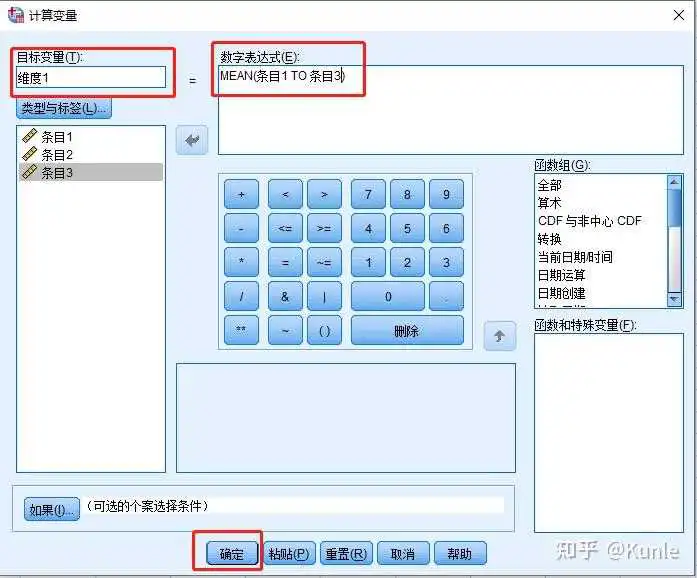Image resolution: width=697 pixels, height=578 pixels.
Task: Click the up arrow insert-function button
Action: 500,336
